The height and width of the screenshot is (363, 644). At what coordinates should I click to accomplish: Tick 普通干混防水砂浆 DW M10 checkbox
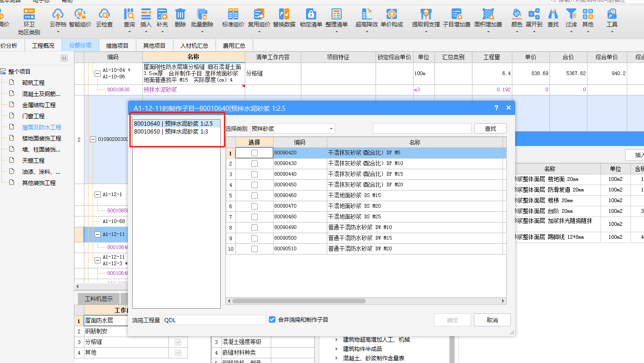(255, 228)
